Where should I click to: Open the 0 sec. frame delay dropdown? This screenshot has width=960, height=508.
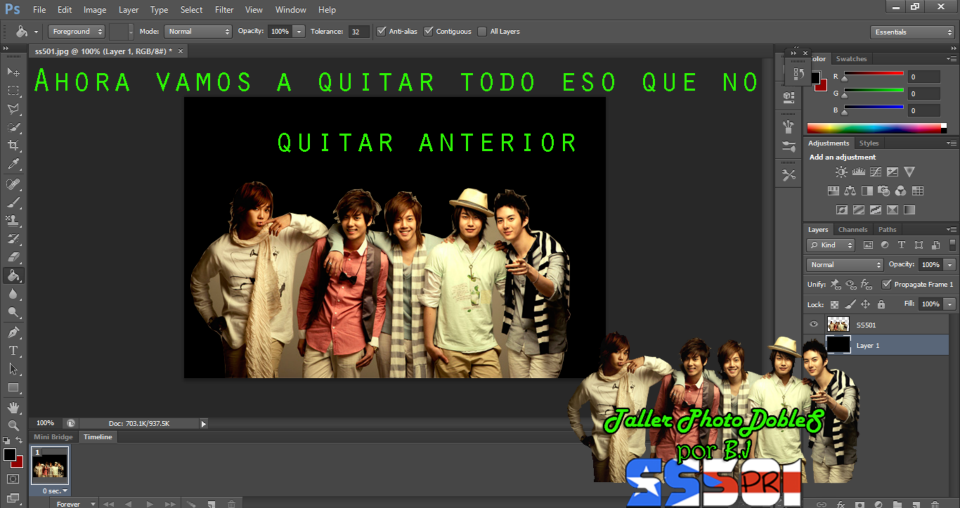[x=54, y=491]
